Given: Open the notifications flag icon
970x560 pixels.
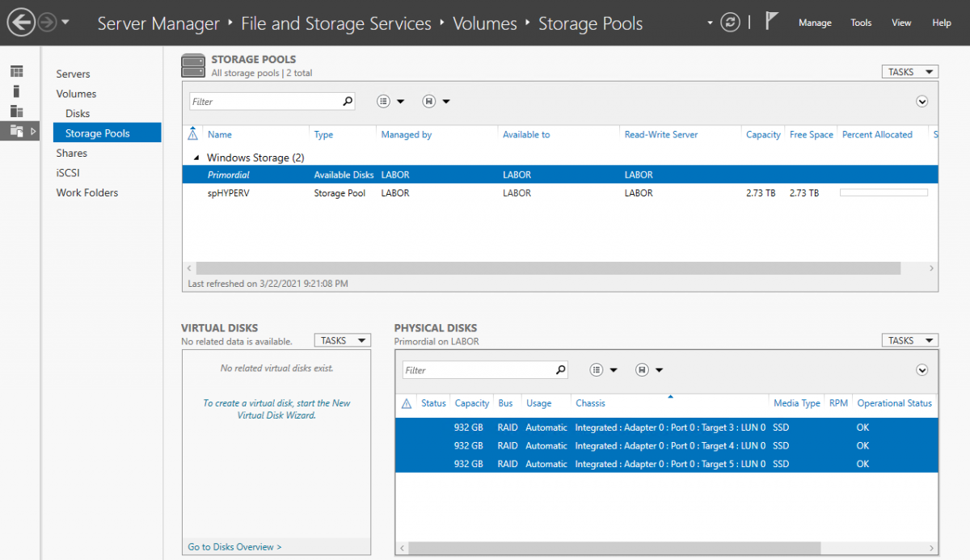Looking at the screenshot, I should pyautogui.click(x=771, y=22).
